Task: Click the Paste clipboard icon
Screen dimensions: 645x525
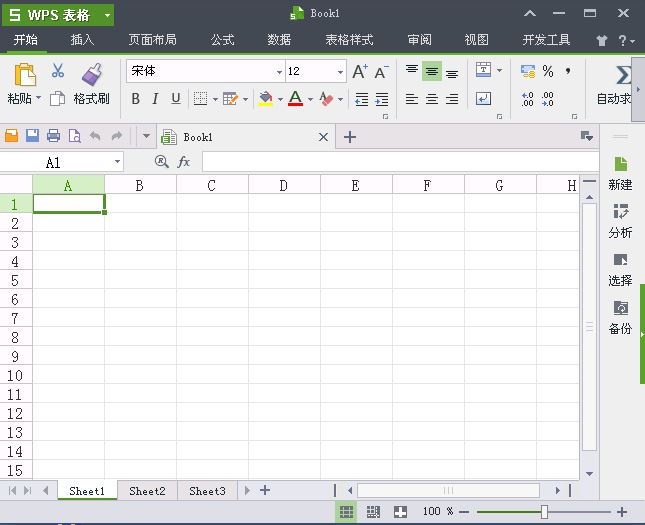Action: pyautogui.click(x=25, y=75)
